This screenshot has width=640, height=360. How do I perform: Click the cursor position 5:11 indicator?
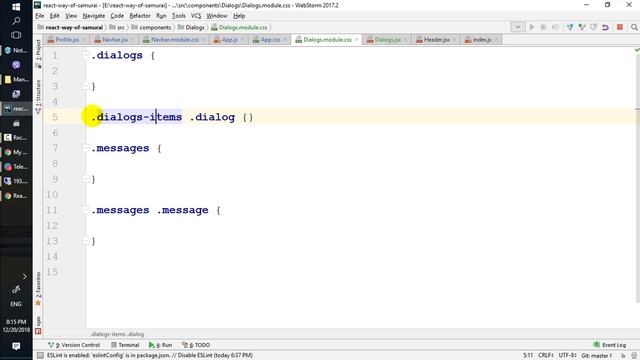528,356
